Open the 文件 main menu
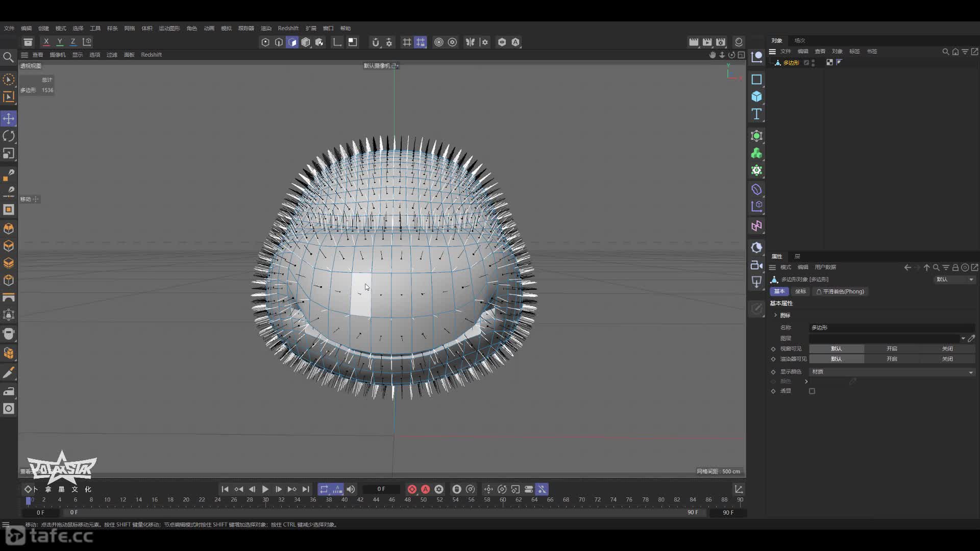The image size is (980, 551). pos(9,29)
